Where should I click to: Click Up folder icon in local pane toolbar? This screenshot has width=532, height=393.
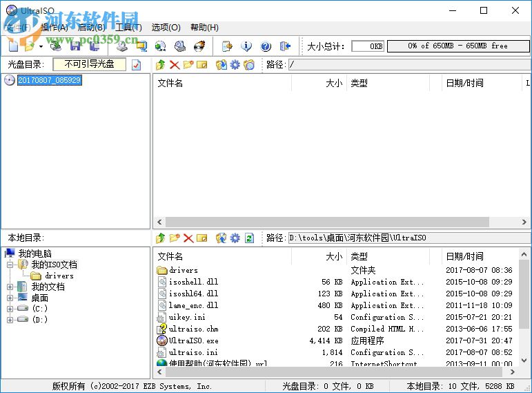(x=161, y=238)
